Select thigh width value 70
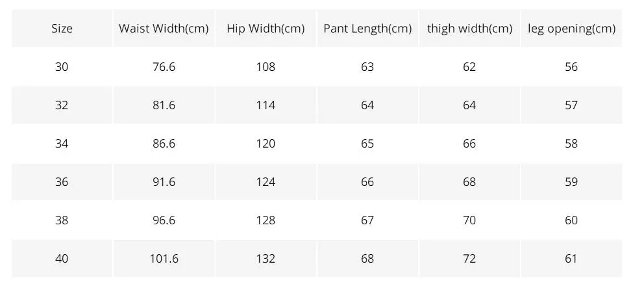The height and width of the screenshot is (288, 644). 469,220
